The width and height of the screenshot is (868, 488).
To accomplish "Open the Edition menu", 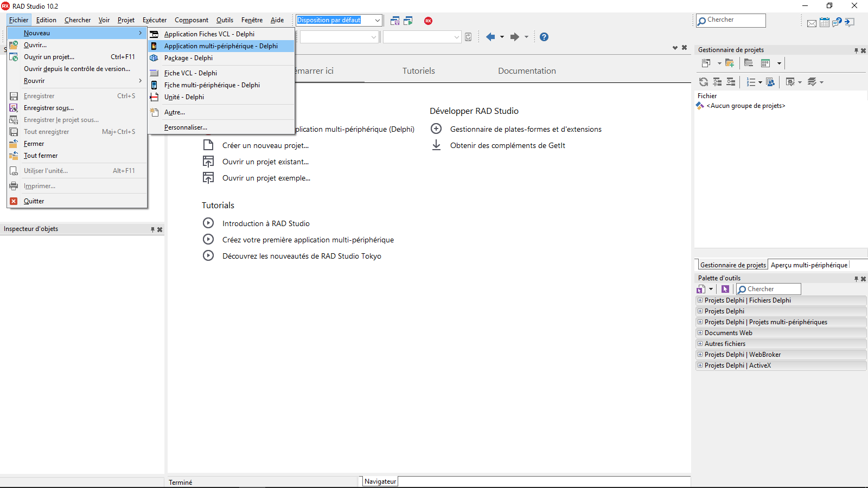I will point(46,20).
